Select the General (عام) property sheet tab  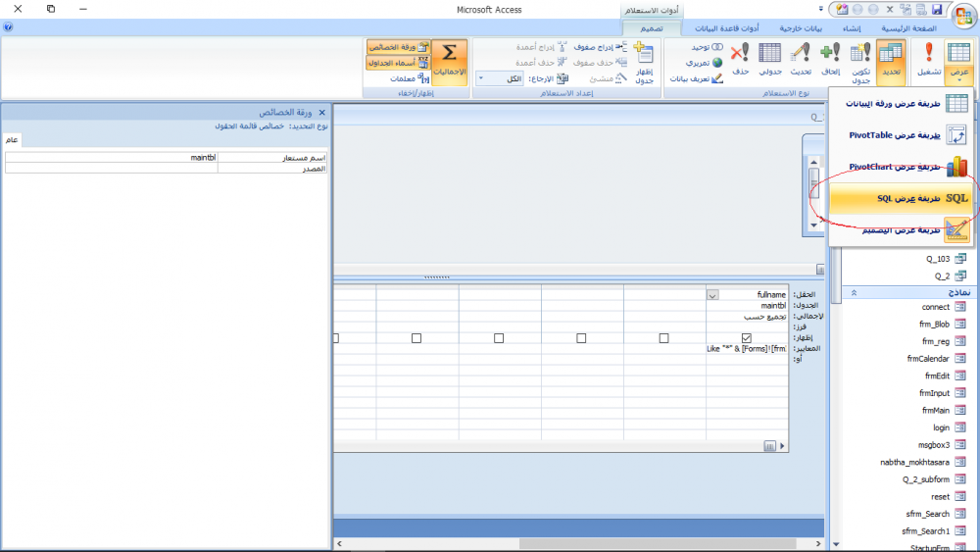coord(12,140)
